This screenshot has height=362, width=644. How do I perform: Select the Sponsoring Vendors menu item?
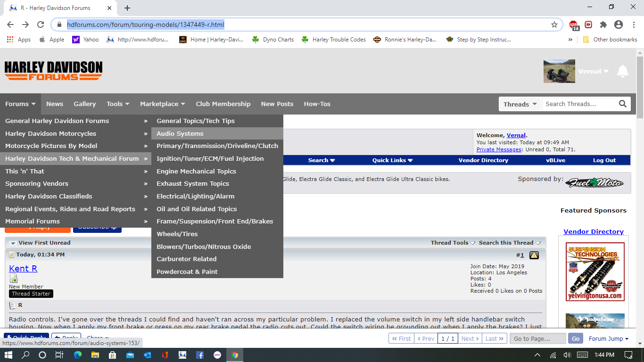(x=37, y=183)
